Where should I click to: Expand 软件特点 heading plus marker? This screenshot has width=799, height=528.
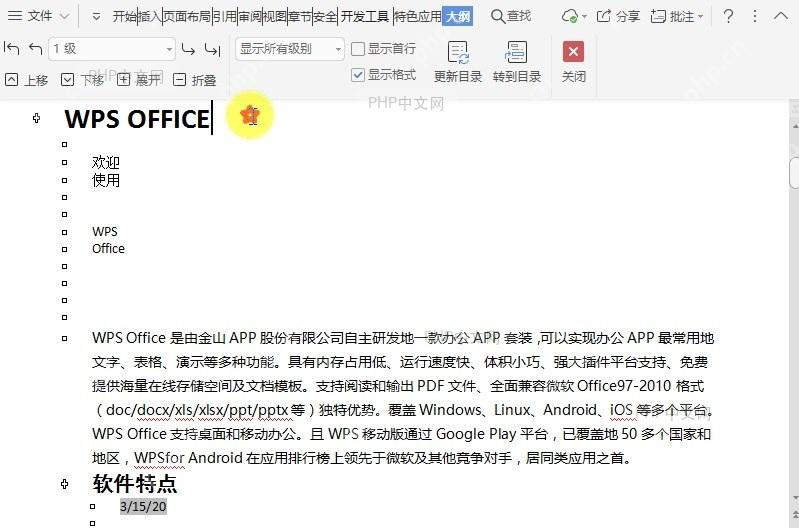click(65, 484)
